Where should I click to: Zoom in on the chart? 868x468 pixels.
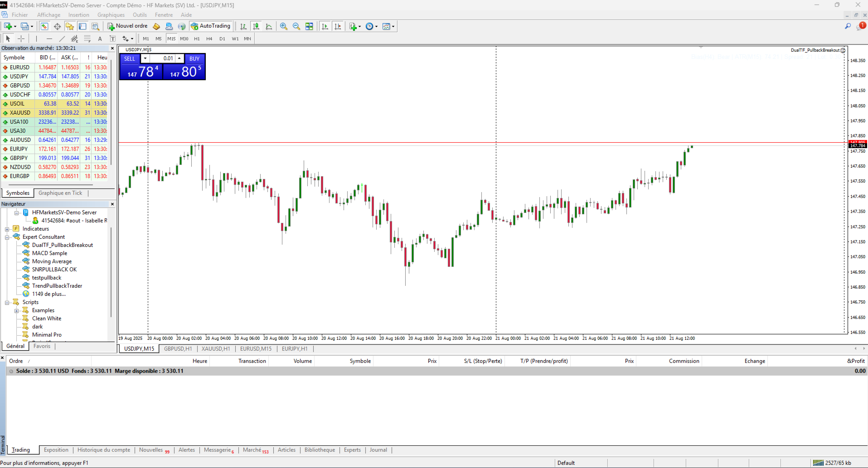(x=284, y=26)
